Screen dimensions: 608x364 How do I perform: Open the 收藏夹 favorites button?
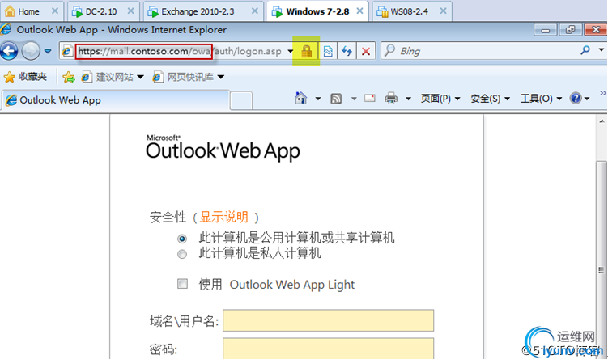pyautogui.click(x=25, y=77)
